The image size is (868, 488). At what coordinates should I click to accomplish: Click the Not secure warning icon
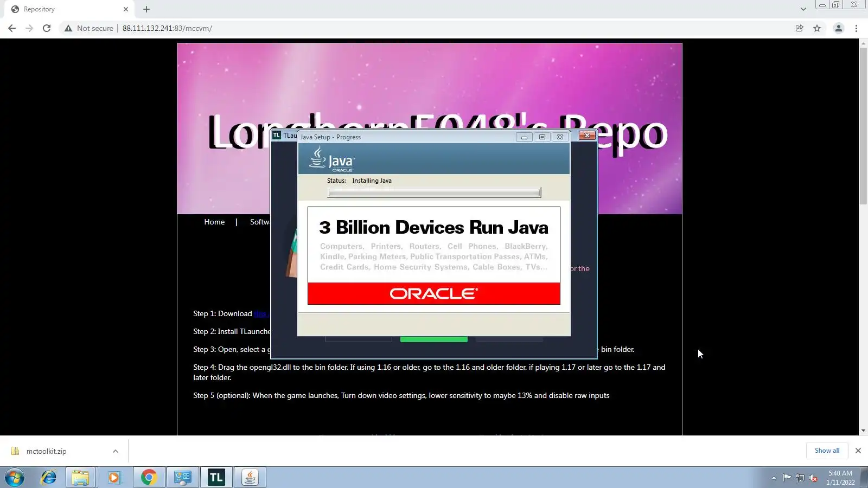click(x=68, y=28)
